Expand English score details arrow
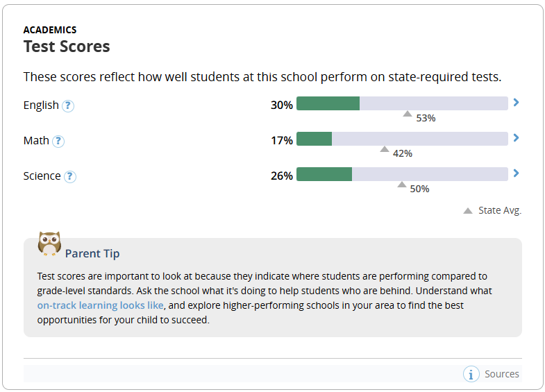The image size is (545, 392). point(516,103)
